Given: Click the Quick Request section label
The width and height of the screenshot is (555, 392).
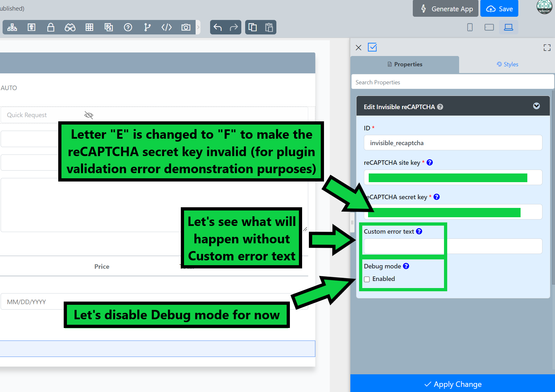Looking at the screenshot, I should pos(27,115).
